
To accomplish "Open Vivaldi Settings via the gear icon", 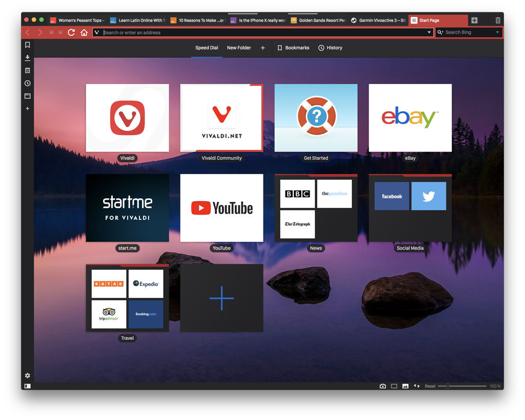I will pyautogui.click(x=27, y=375).
